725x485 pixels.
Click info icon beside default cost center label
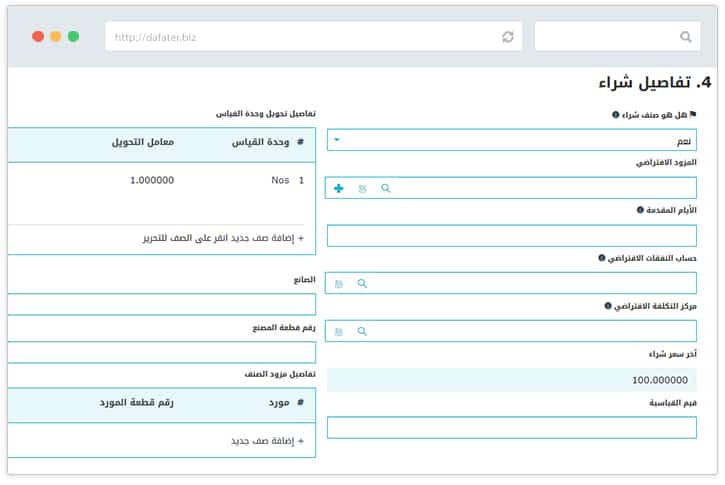(x=607, y=306)
